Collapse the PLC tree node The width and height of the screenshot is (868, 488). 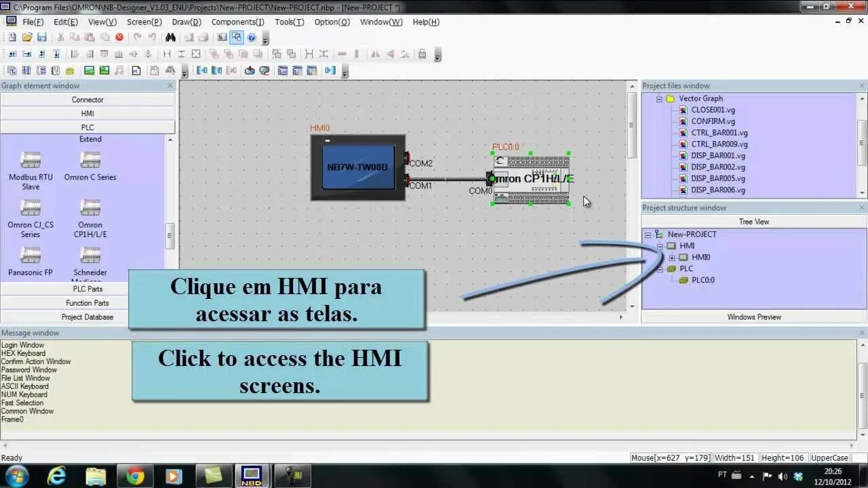pyautogui.click(x=660, y=269)
